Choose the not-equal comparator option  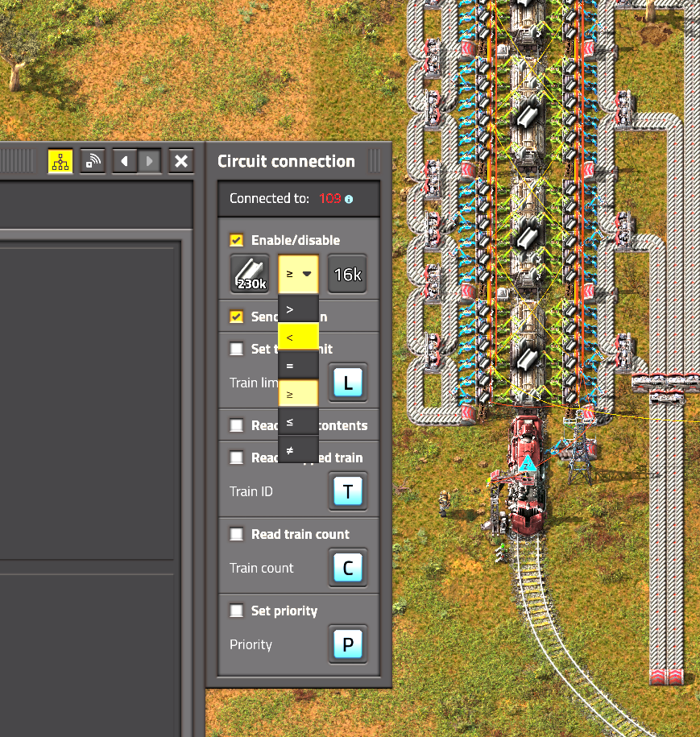299,449
